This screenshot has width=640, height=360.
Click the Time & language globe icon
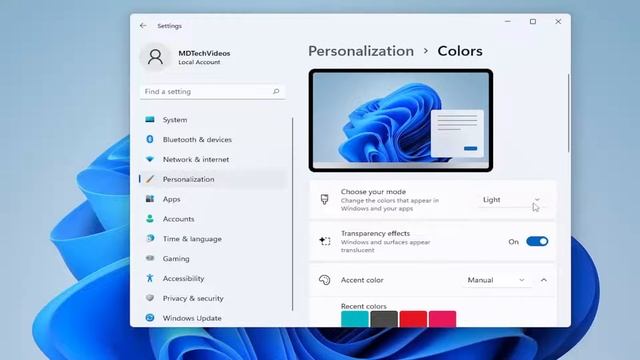pos(150,238)
